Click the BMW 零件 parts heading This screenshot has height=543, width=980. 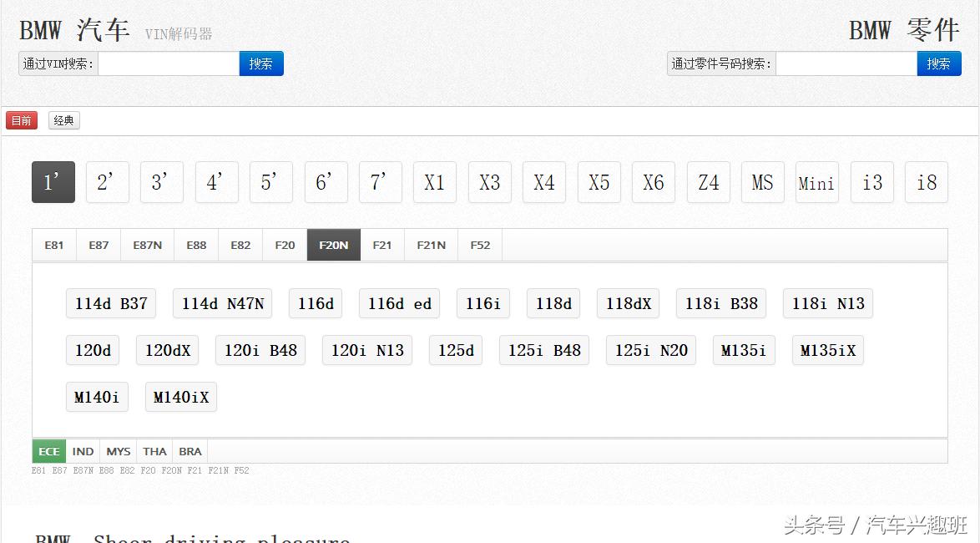[x=904, y=30]
